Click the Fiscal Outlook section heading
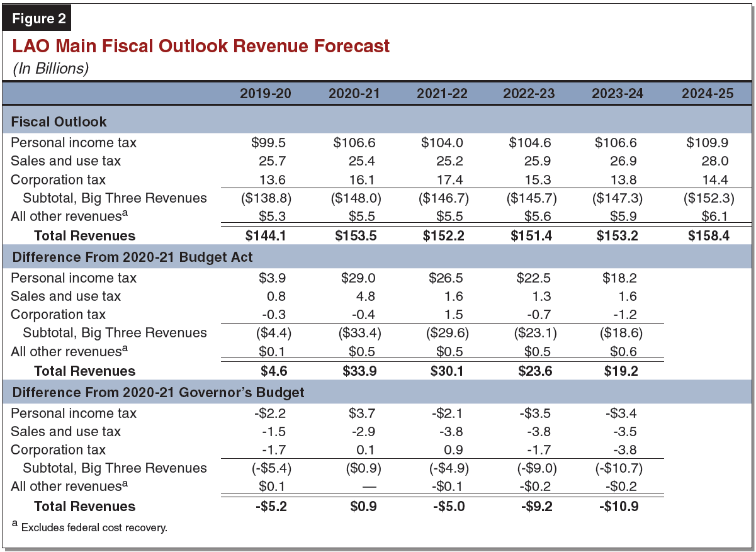 point(59,121)
